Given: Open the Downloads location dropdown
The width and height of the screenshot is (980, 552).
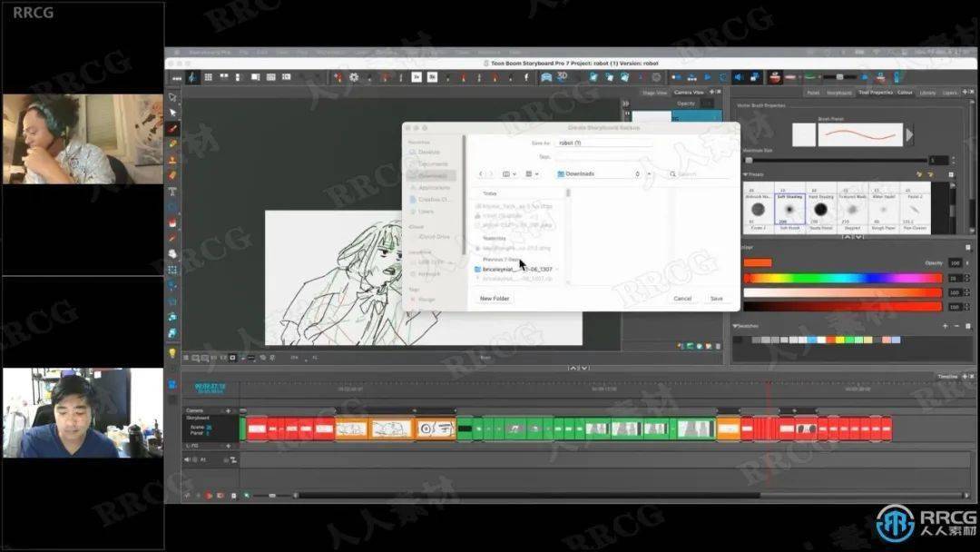Looking at the screenshot, I should [x=599, y=173].
